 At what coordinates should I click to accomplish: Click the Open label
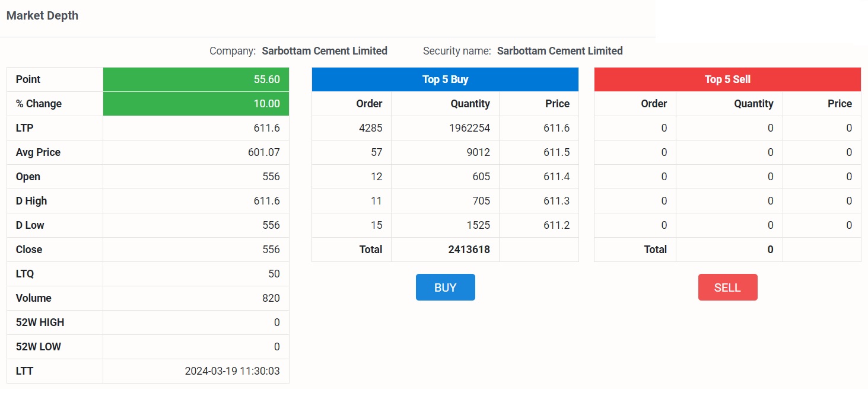tap(28, 177)
